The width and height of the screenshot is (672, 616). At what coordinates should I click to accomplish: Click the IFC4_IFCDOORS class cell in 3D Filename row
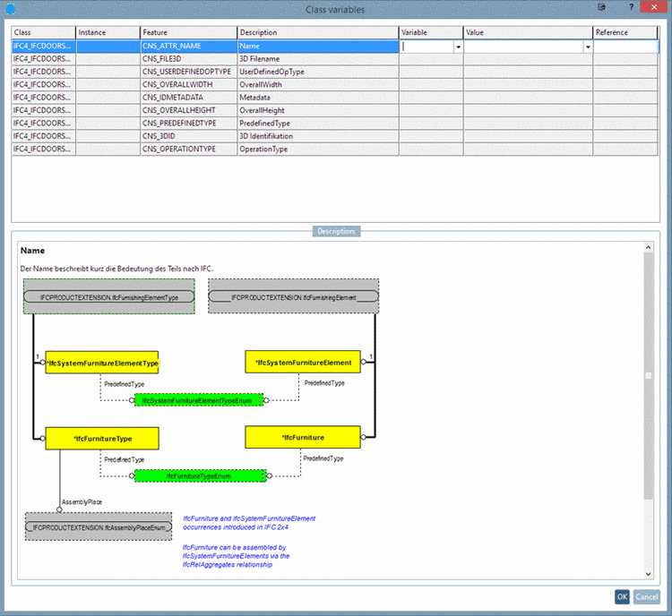(x=43, y=59)
